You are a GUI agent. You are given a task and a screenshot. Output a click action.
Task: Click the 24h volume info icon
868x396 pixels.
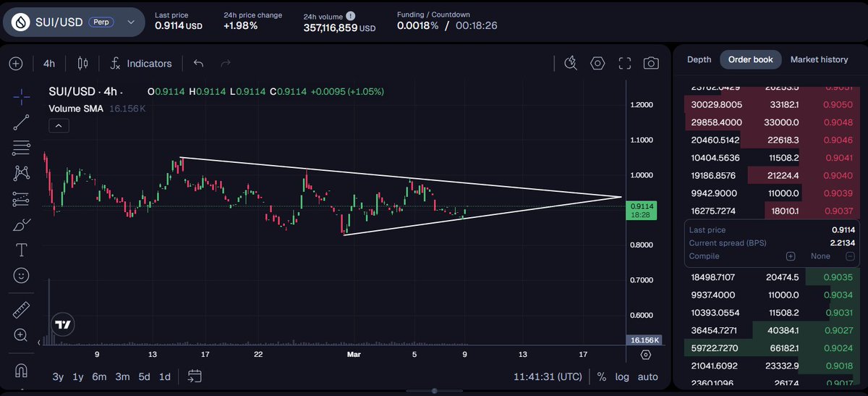pos(351,15)
